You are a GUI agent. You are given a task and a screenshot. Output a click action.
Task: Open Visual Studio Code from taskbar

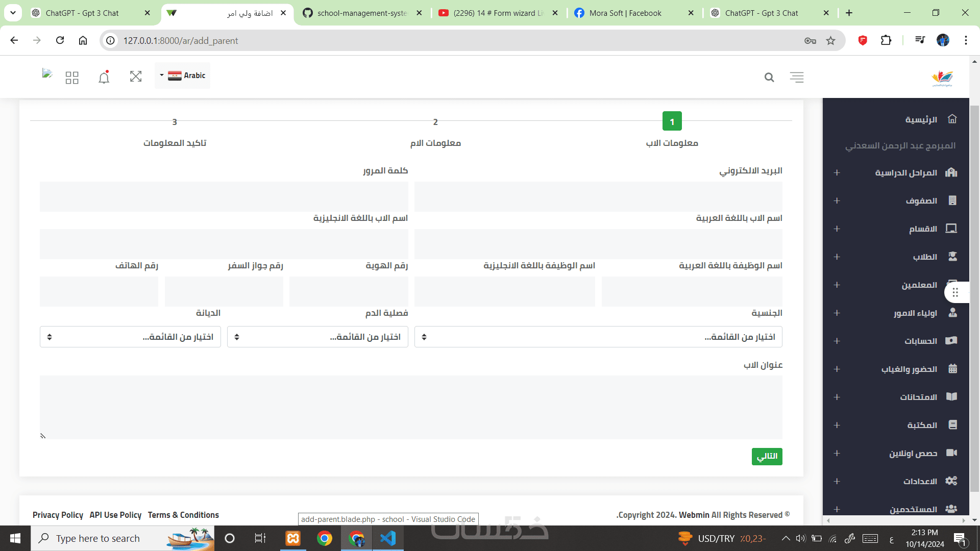tap(388, 538)
